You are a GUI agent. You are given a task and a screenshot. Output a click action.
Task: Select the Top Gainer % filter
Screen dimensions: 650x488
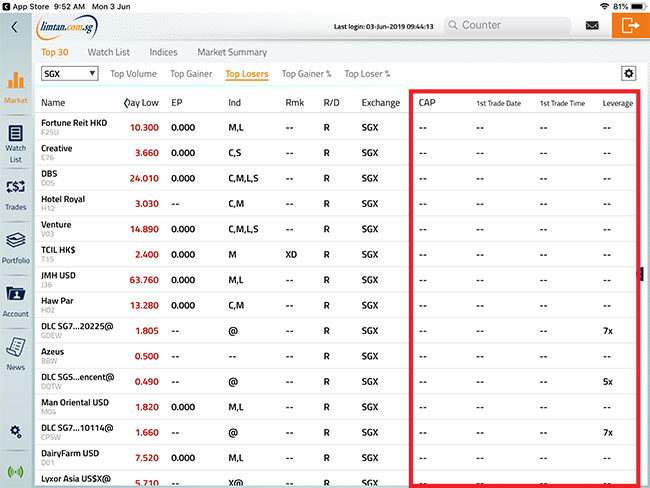(x=306, y=74)
